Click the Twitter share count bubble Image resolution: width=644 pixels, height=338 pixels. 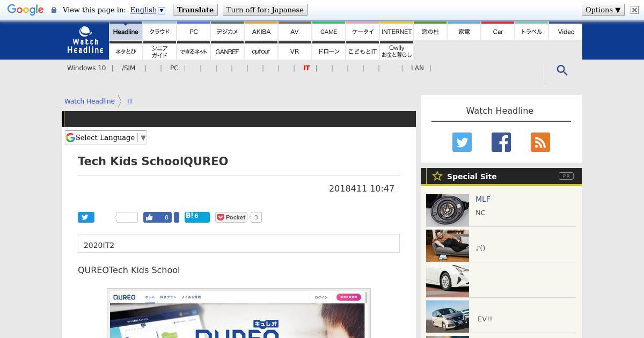pyautogui.click(x=127, y=217)
